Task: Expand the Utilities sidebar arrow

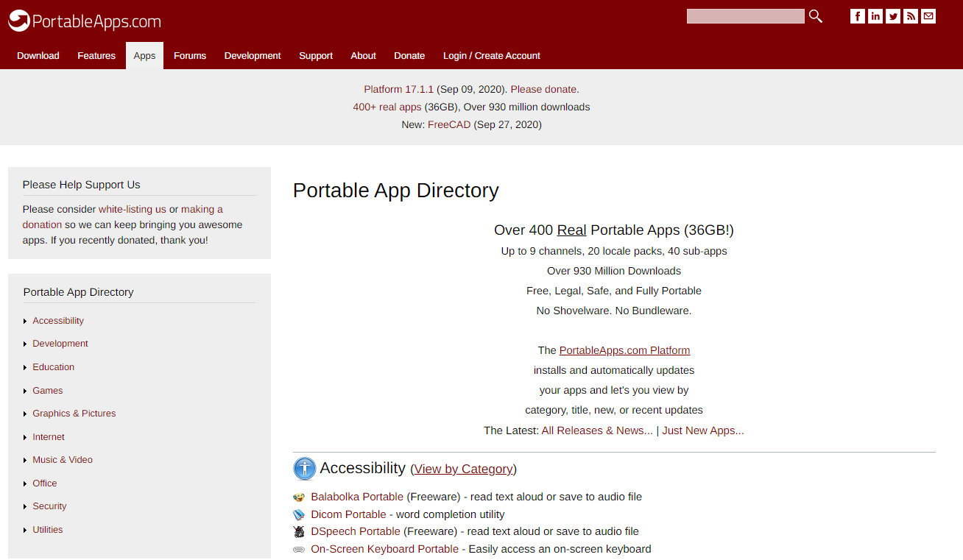Action: 26,531
